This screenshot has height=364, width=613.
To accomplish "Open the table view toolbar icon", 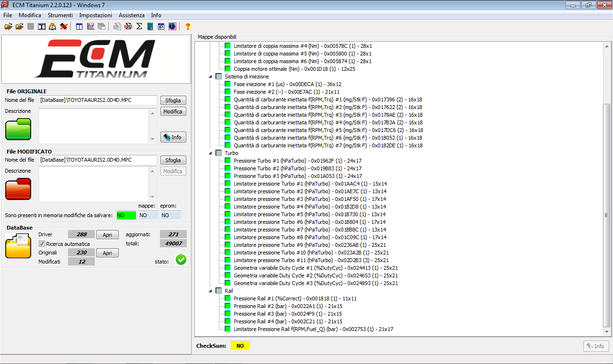I will pyautogui.click(x=79, y=26).
